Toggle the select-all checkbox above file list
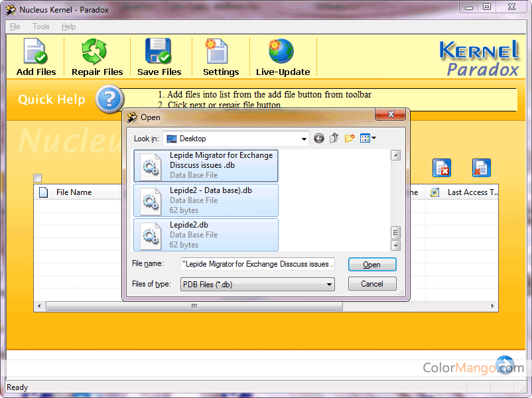The height and width of the screenshot is (398, 532). (x=38, y=178)
